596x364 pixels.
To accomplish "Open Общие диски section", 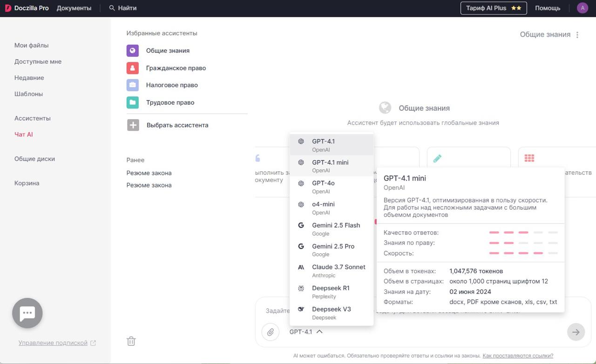I will [34, 159].
